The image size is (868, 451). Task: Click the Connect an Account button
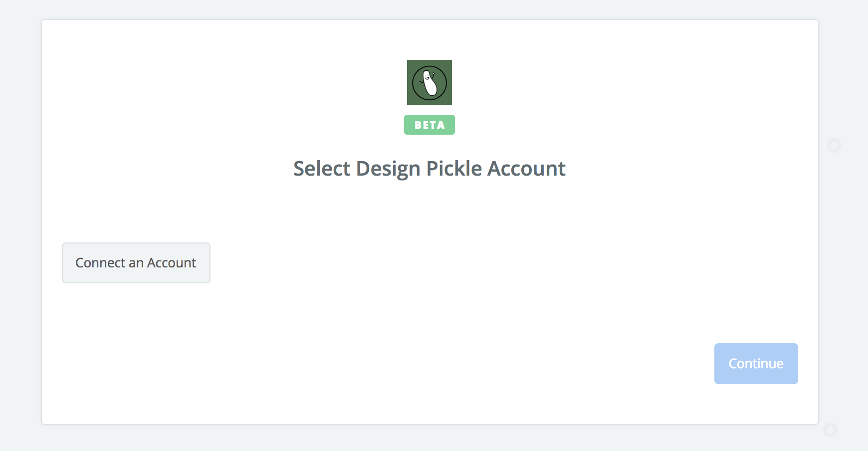(136, 263)
